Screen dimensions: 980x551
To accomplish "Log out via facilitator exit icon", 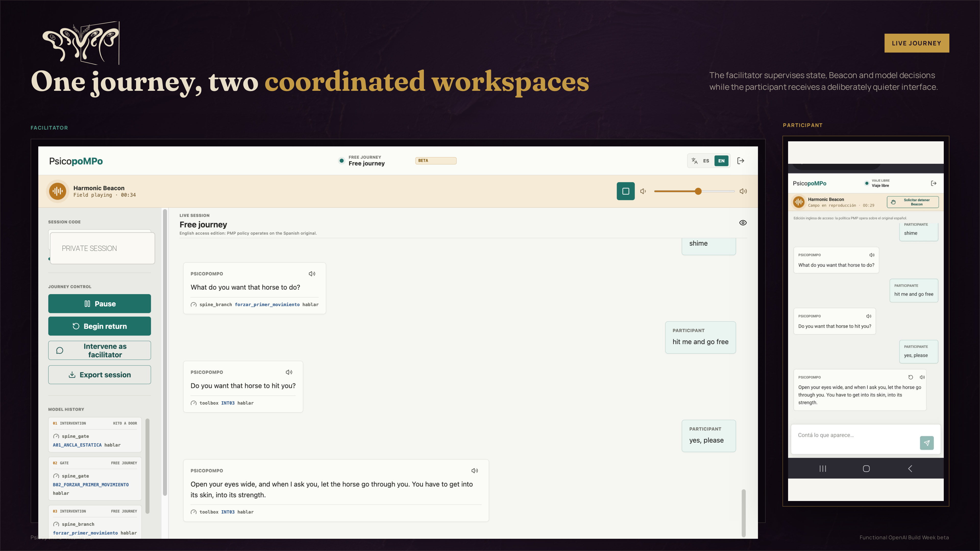I will point(741,161).
